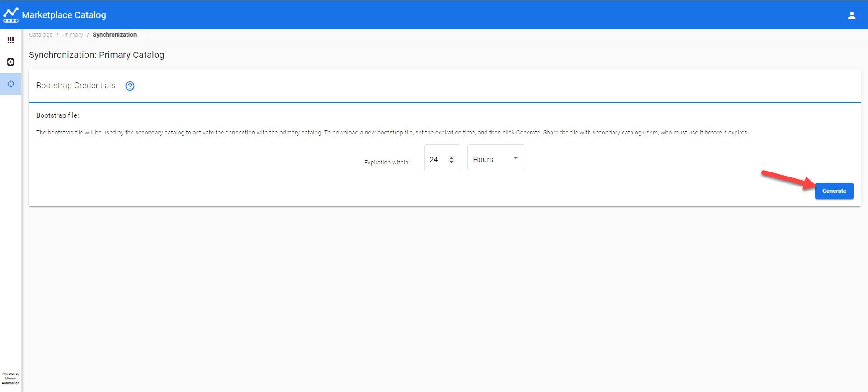The image size is (868, 392).
Task: Click the 'Expiration within:' label
Action: point(387,162)
